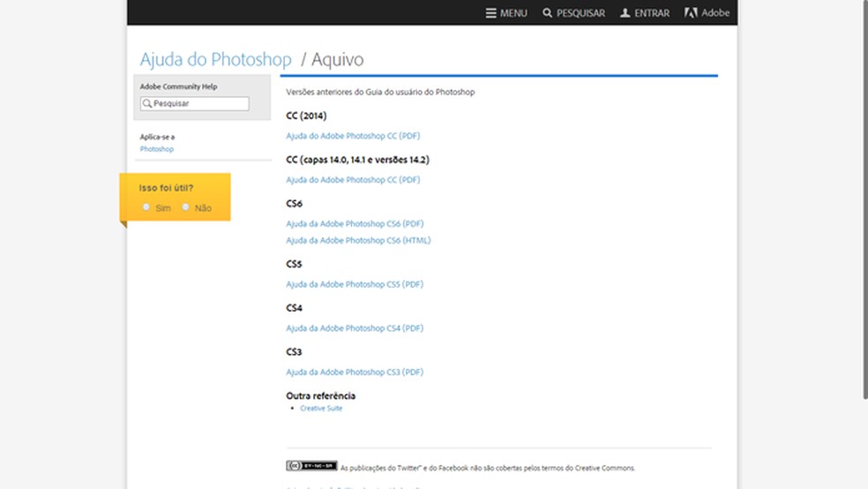Click the ENTRAR user icon
868x489 pixels.
click(x=625, y=12)
